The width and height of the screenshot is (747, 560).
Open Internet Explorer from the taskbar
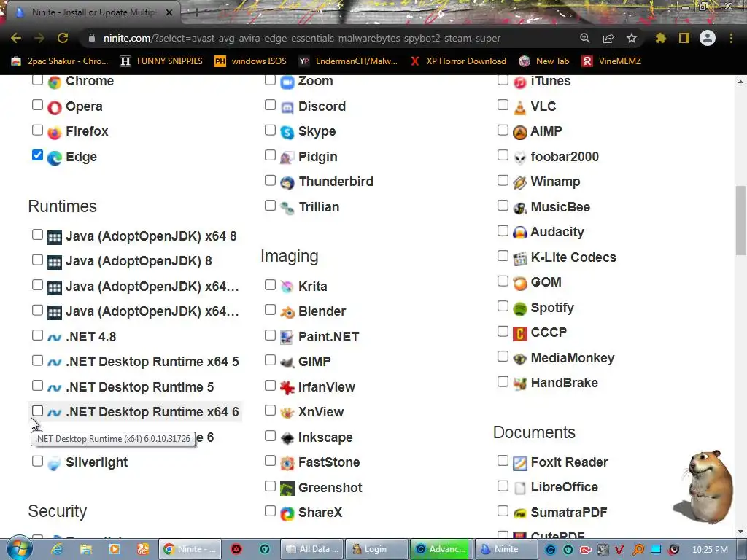57,550
